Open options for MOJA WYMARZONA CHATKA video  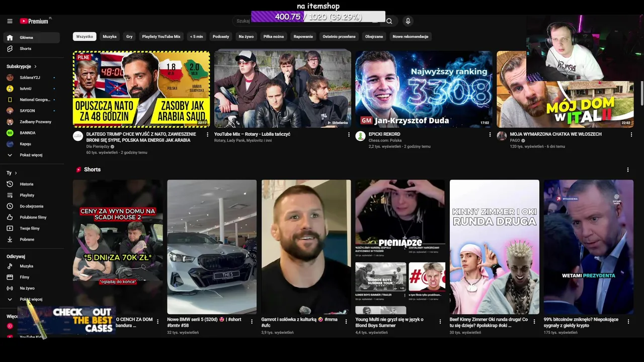click(x=631, y=135)
